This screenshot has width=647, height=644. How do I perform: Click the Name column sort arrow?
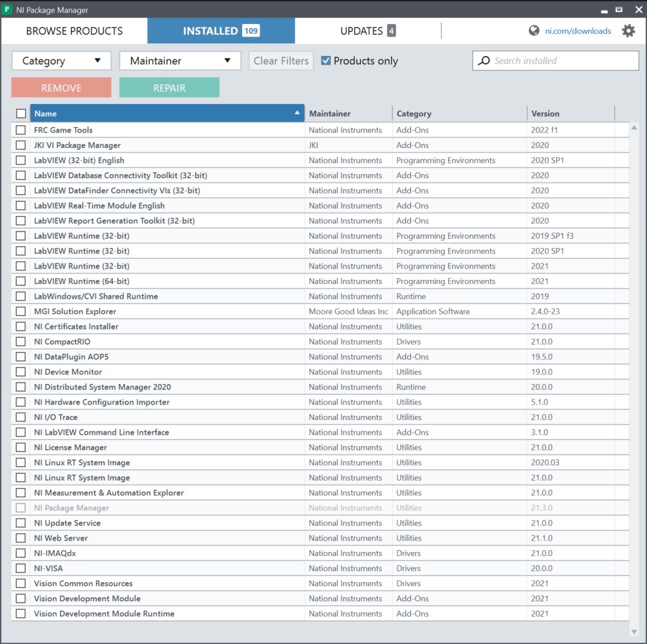click(x=297, y=113)
